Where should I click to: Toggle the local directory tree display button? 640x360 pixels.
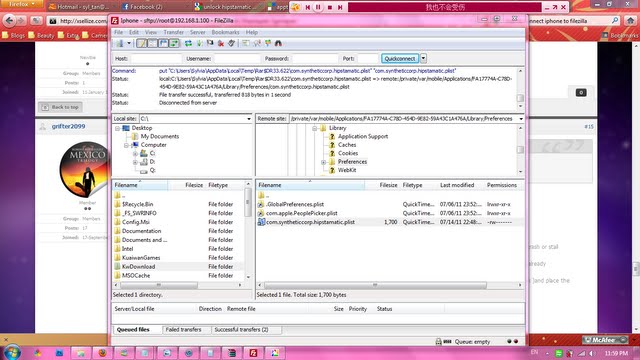[152, 43]
